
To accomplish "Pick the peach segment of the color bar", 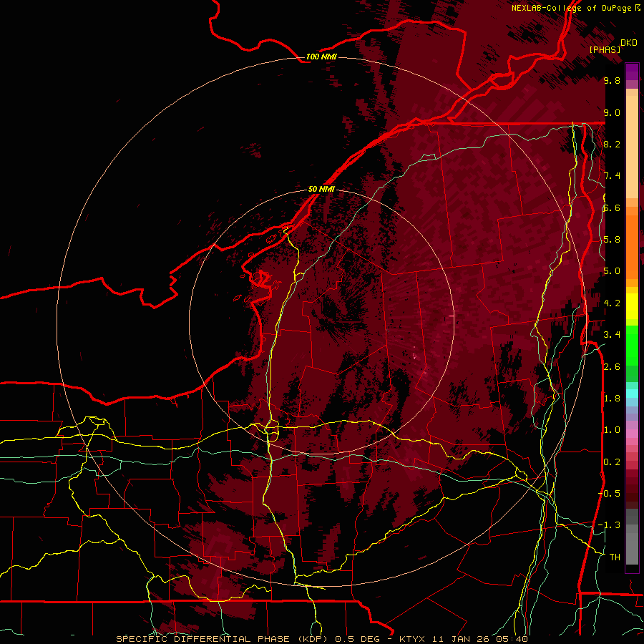I will click(632, 147).
